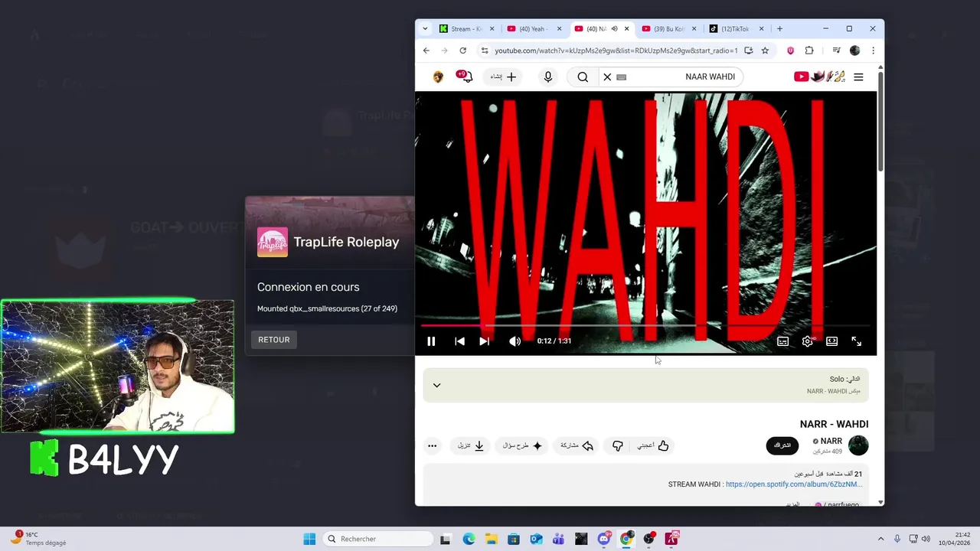Viewport: 980px width, 551px height.
Task: Bookmark this page with the star
Action: click(x=765, y=51)
